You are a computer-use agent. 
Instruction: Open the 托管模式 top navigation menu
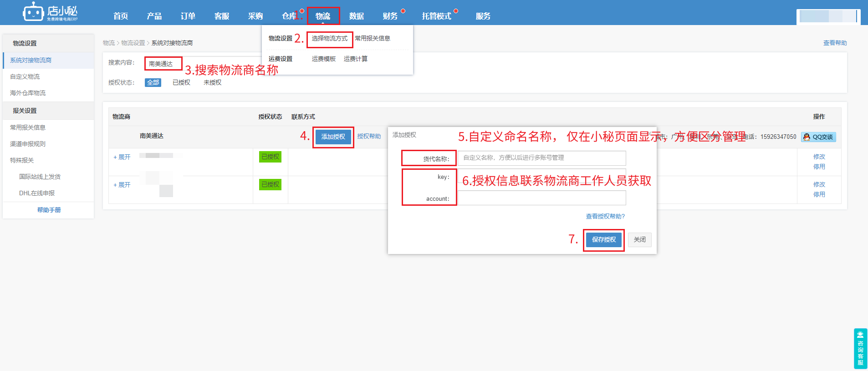(436, 16)
